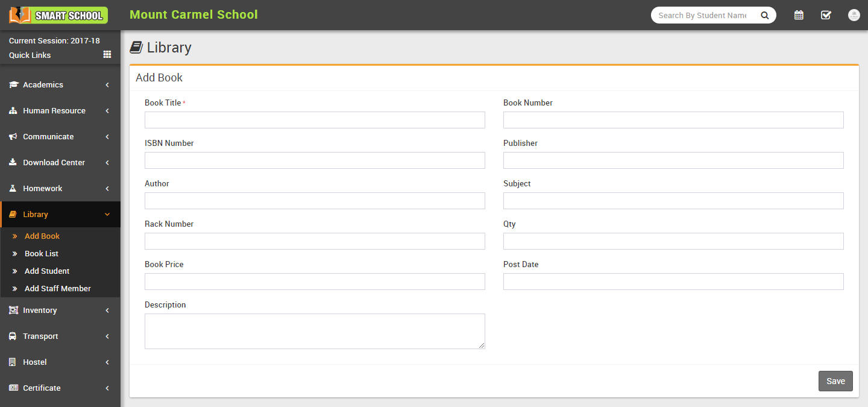Click the Mount Carmel School title
This screenshot has width=868, height=407.
193,14
